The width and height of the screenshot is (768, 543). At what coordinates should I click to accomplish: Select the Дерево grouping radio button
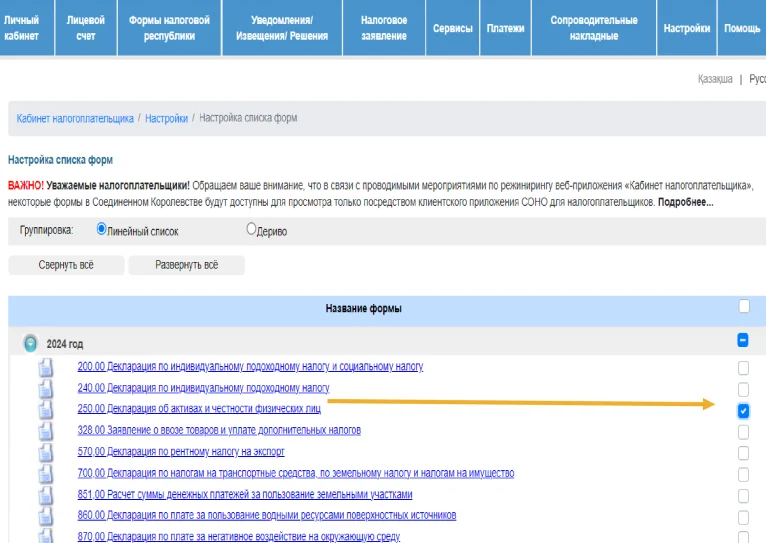[x=251, y=229]
